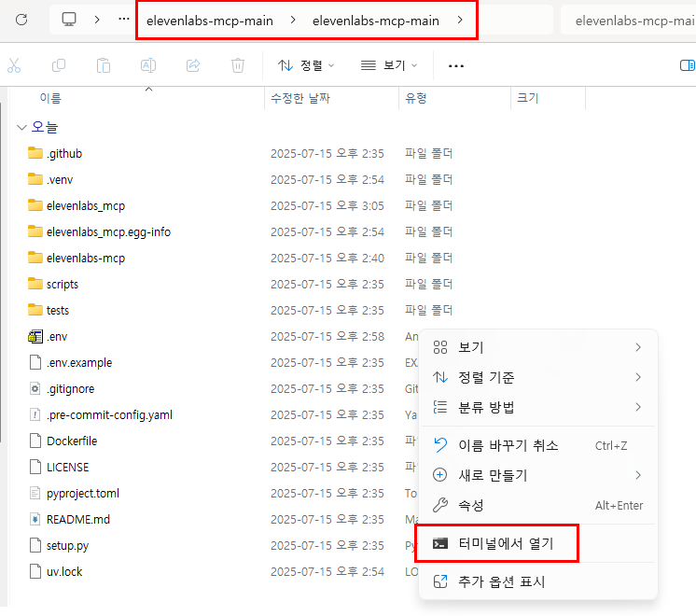This screenshot has height=616, width=696.
Task: Sort by the 이름 column header
Action: coord(50,98)
